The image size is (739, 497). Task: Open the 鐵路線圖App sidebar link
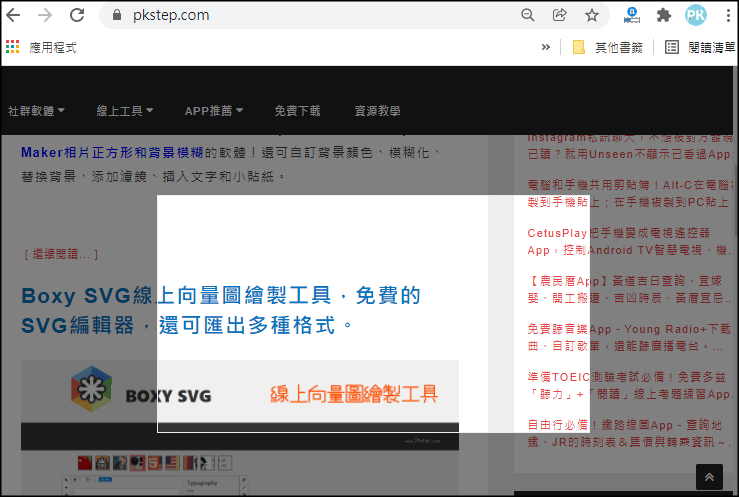630,433
